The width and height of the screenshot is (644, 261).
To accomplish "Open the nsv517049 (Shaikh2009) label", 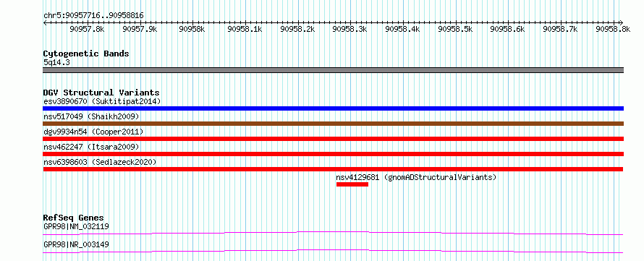I will coord(91,116).
